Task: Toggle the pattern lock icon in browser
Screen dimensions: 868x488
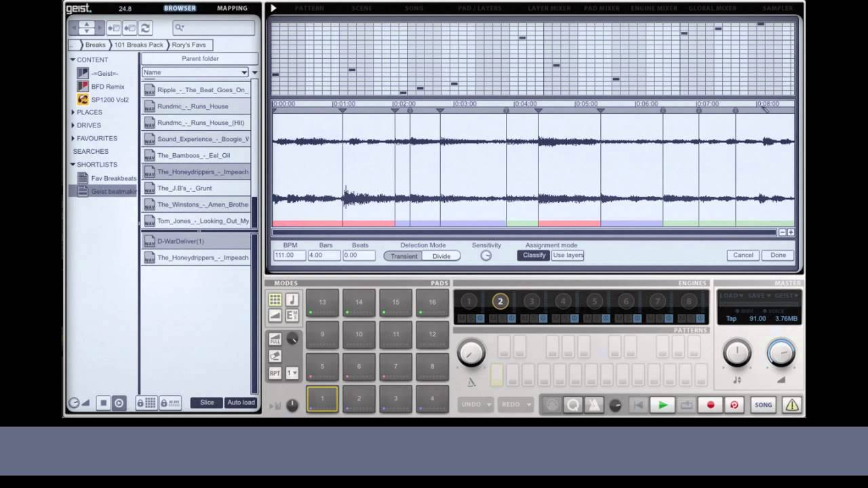Action: (x=170, y=403)
